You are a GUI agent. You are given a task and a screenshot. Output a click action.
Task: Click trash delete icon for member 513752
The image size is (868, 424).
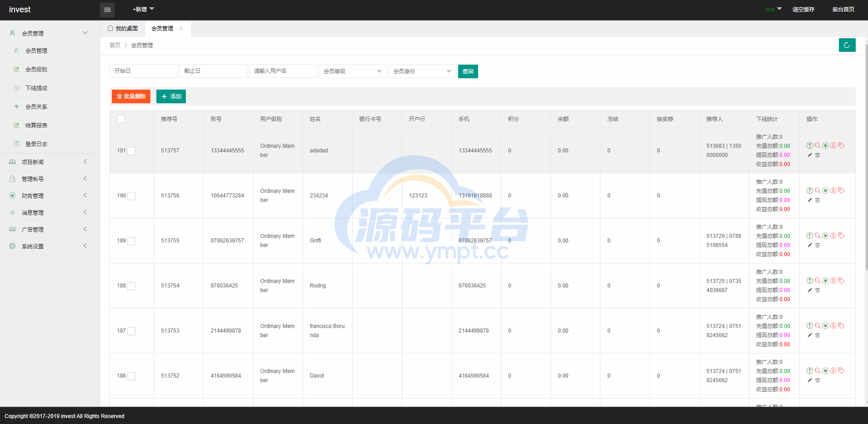pyautogui.click(x=818, y=380)
